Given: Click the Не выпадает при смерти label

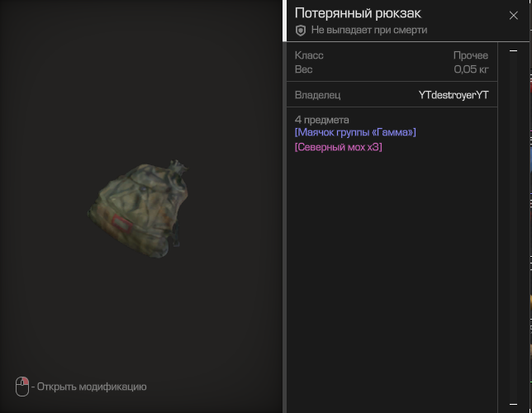Looking at the screenshot, I should pos(369,30).
